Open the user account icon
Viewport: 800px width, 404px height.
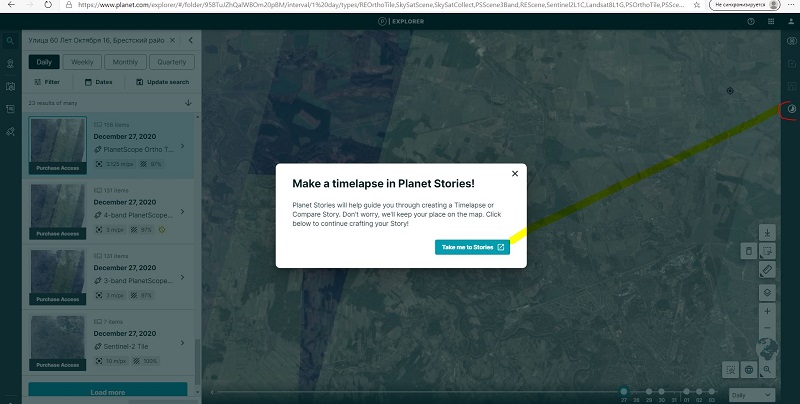pyautogui.click(x=791, y=21)
